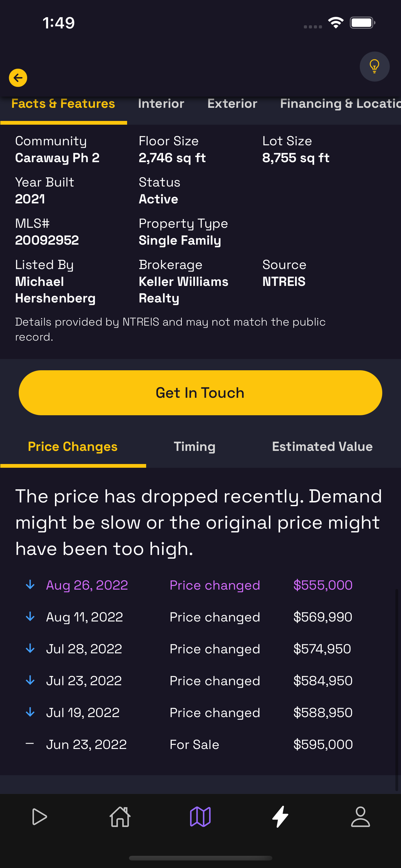
Task: Switch to the Interior tab
Action: 161,103
